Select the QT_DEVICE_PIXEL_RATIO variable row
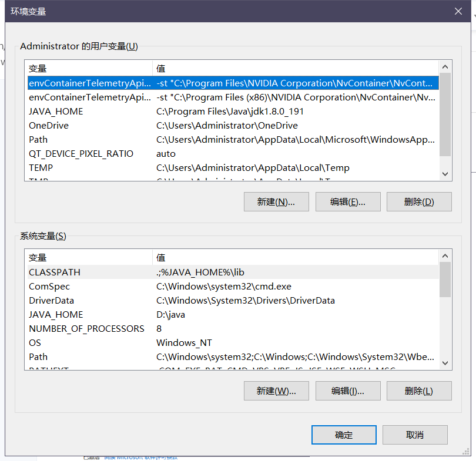The image size is (476, 461). click(233, 153)
